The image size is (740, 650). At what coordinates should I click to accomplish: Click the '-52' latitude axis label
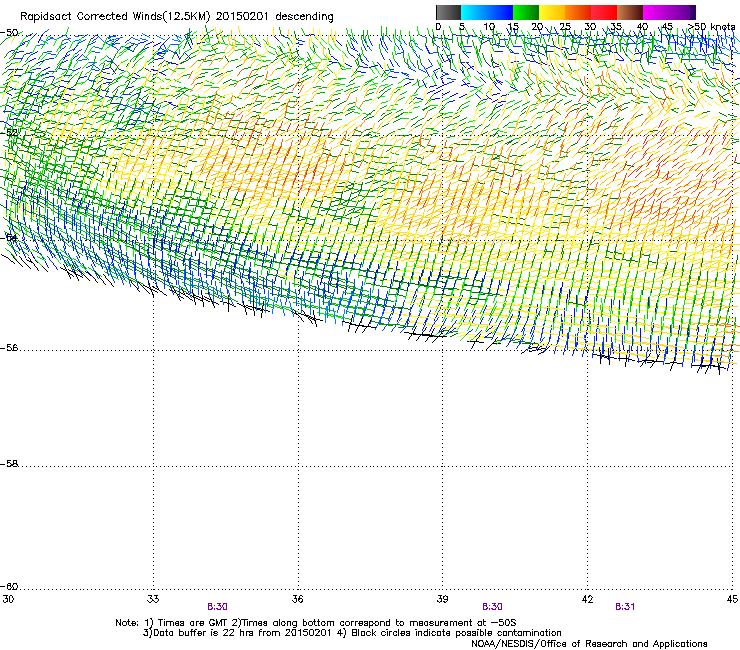(x=9, y=133)
